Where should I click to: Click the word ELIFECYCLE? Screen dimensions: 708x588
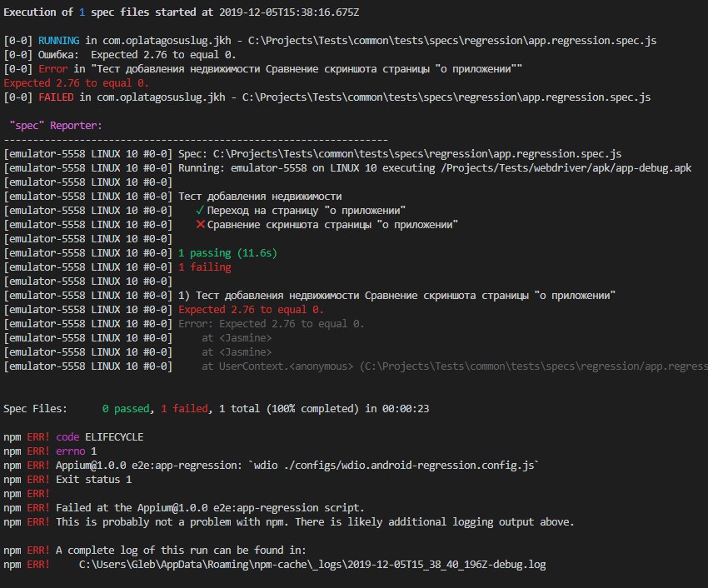pos(114,437)
